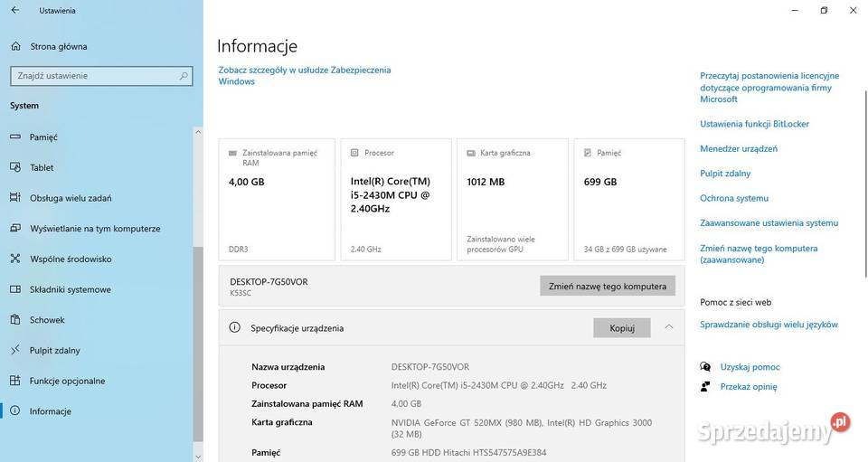Click the Zmień nazwę tego komputera button
The height and width of the screenshot is (462, 868).
(608, 286)
